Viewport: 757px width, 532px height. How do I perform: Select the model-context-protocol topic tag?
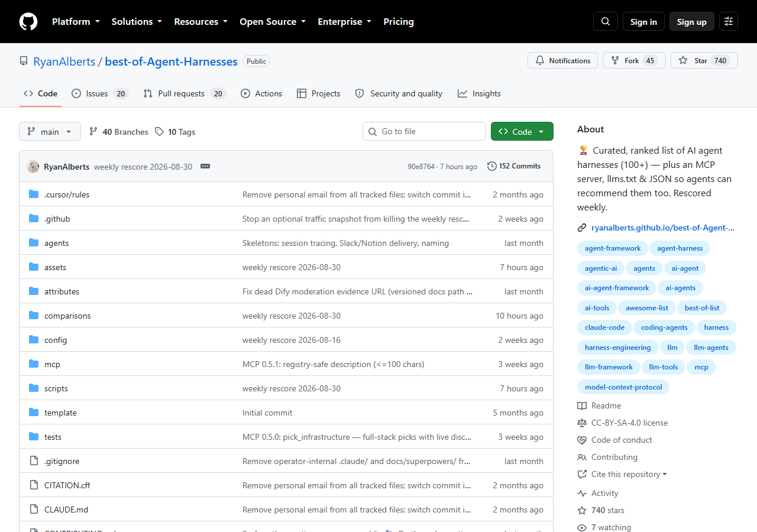(623, 387)
